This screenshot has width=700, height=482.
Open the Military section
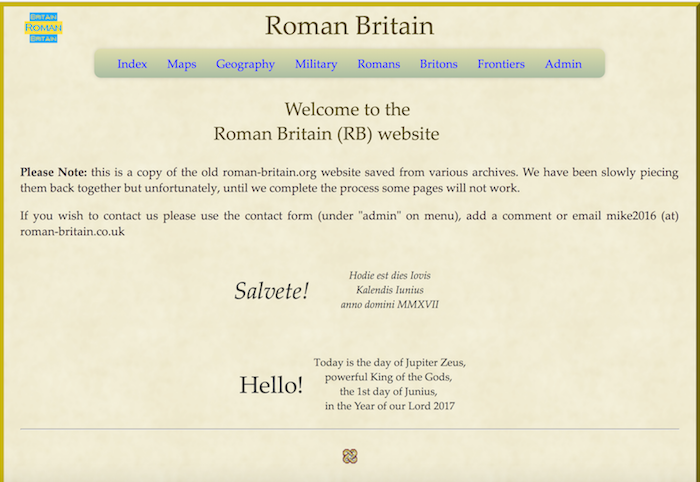[x=316, y=64]
